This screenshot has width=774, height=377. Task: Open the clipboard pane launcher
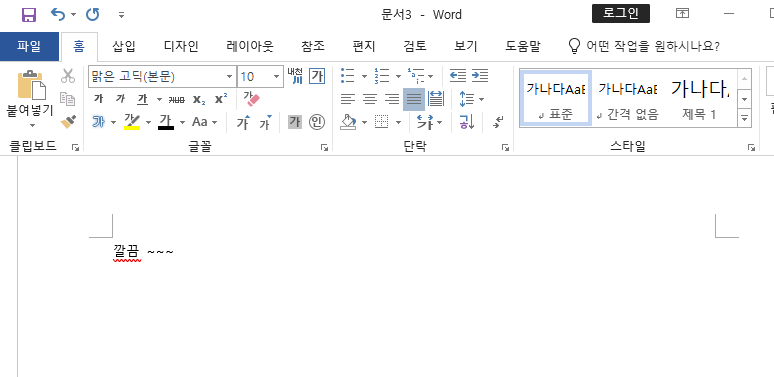pos(76,147)
